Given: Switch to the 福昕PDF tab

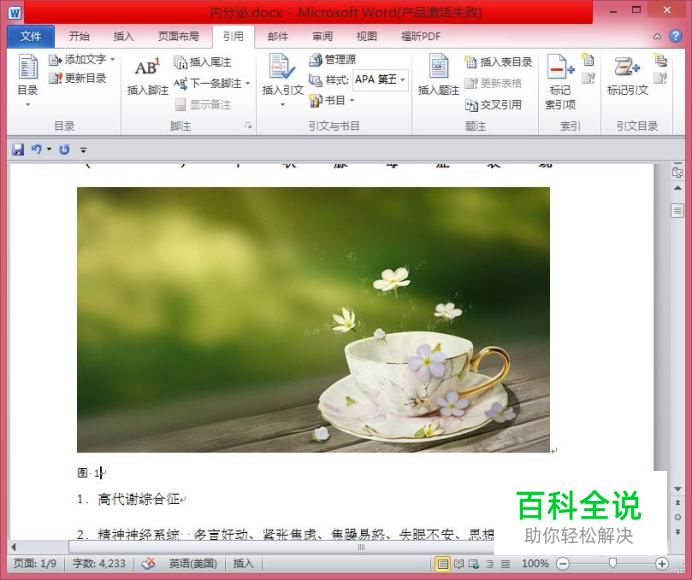Looking at the screenshot, I should [421, 36].
